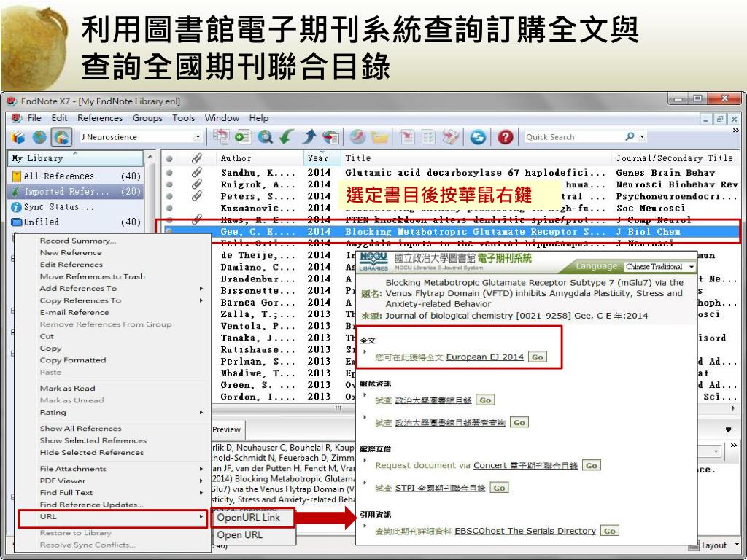
Task: Open the Tools menu
Action: click(x=183, y=118)
